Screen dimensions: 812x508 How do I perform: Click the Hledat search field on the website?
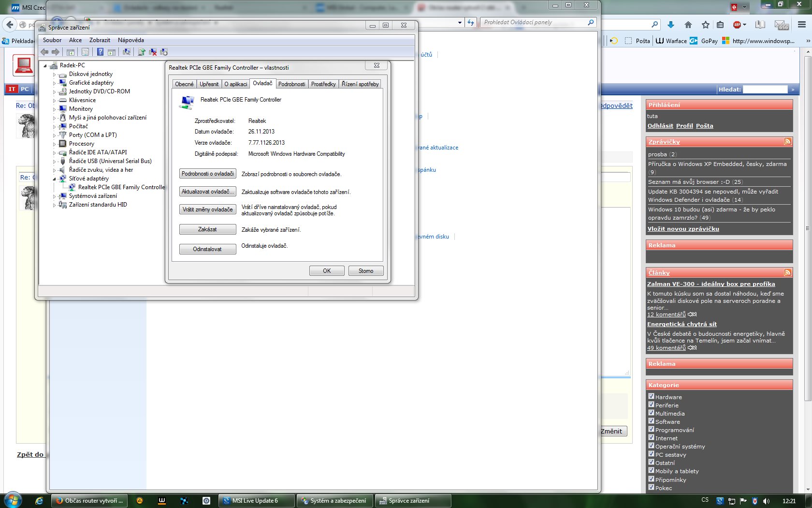(x=765, y=90)
